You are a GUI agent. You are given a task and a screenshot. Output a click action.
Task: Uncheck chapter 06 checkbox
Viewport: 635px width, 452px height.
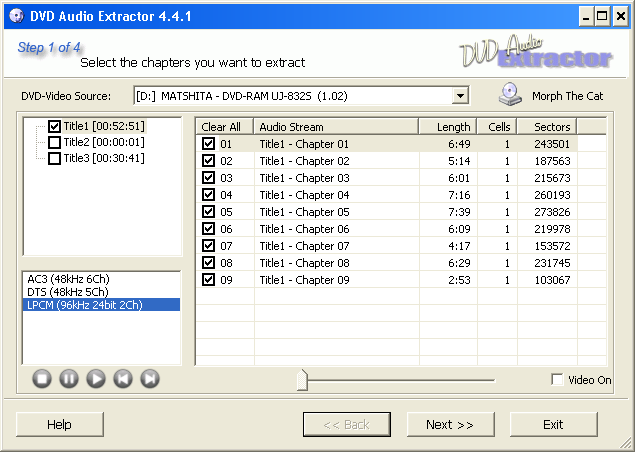(209, 228)
